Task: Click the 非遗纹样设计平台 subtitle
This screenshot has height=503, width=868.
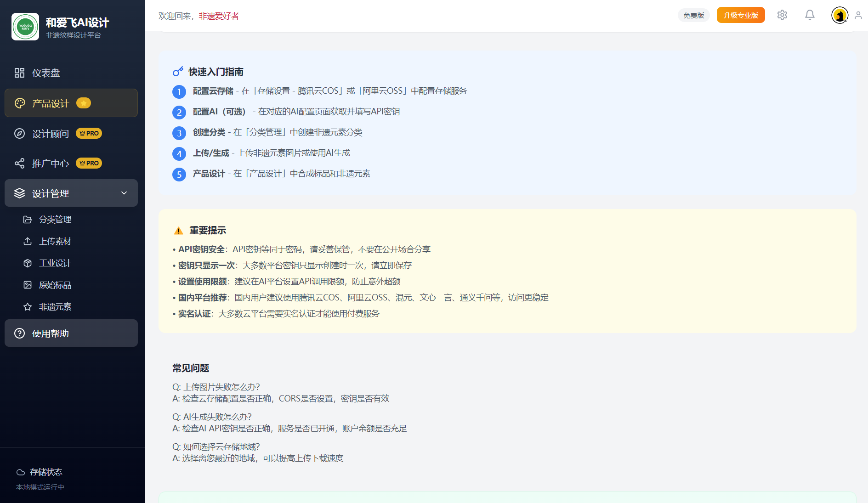Action: (73, 35)
